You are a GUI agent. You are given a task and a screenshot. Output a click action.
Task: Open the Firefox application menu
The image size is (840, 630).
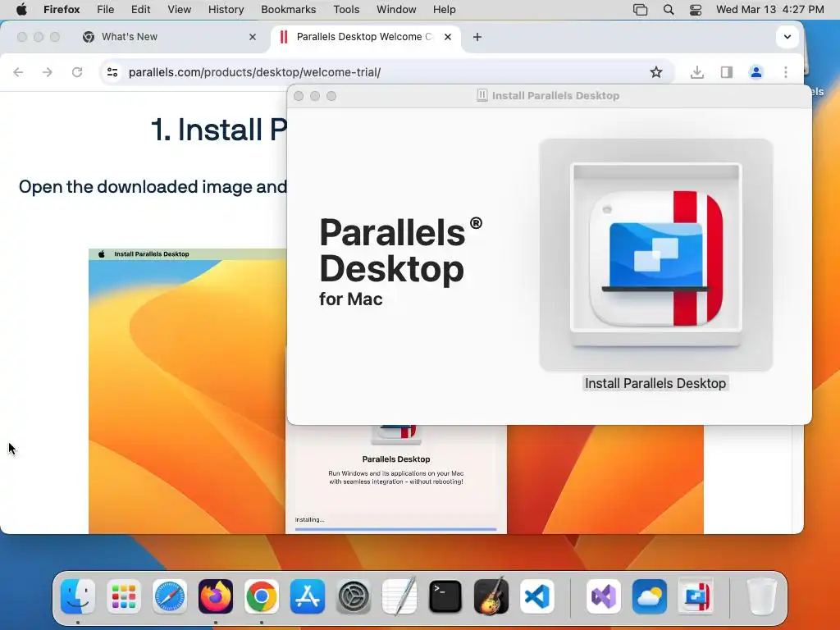click(x=62, y=10)
